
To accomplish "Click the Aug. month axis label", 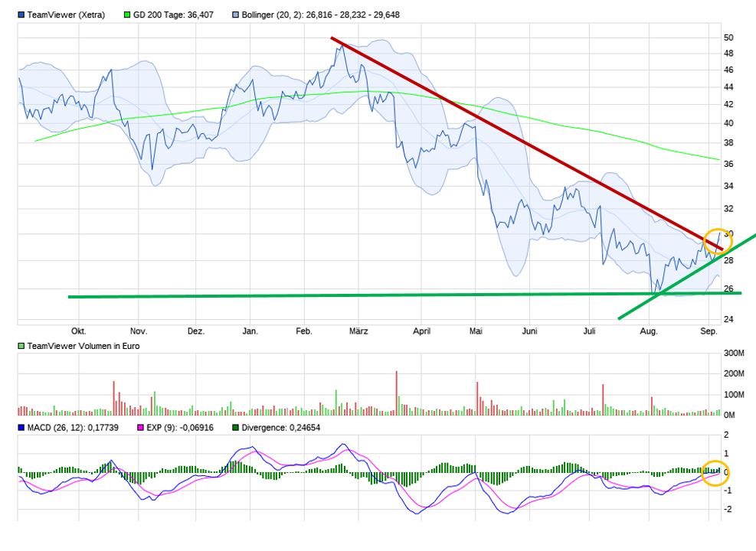I will point(649,331).
